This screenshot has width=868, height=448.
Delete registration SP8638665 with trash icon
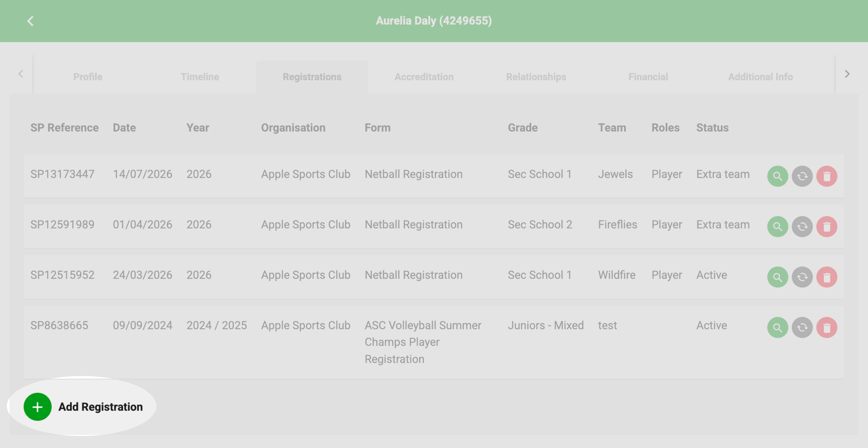click(827, 327)
